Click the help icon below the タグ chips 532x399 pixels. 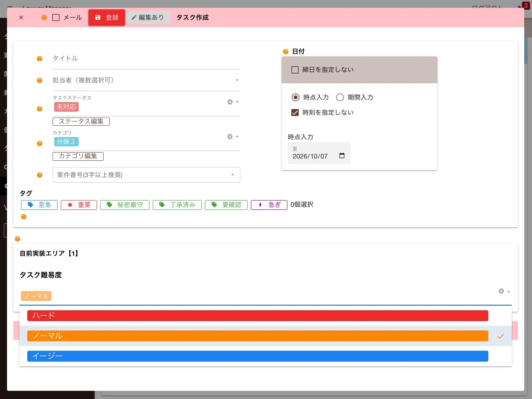point(24,217)
